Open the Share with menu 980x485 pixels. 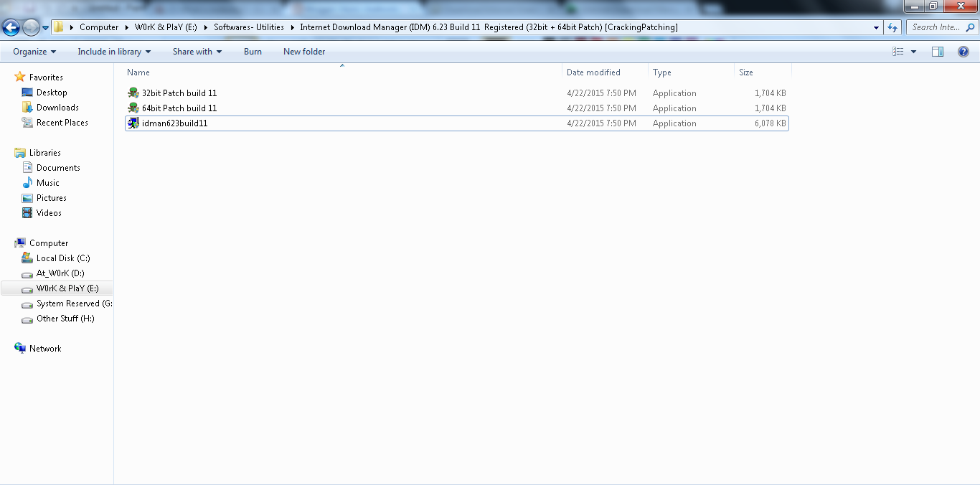[x=197, y=52]
